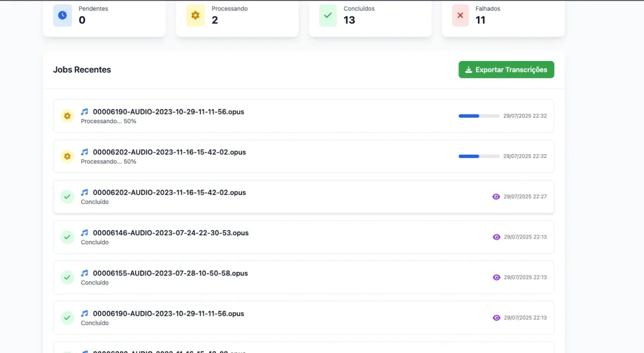View transcription of completed 00006190 job eye icon
Viewport: 644px width, 353px height.
tap(497, 318)
